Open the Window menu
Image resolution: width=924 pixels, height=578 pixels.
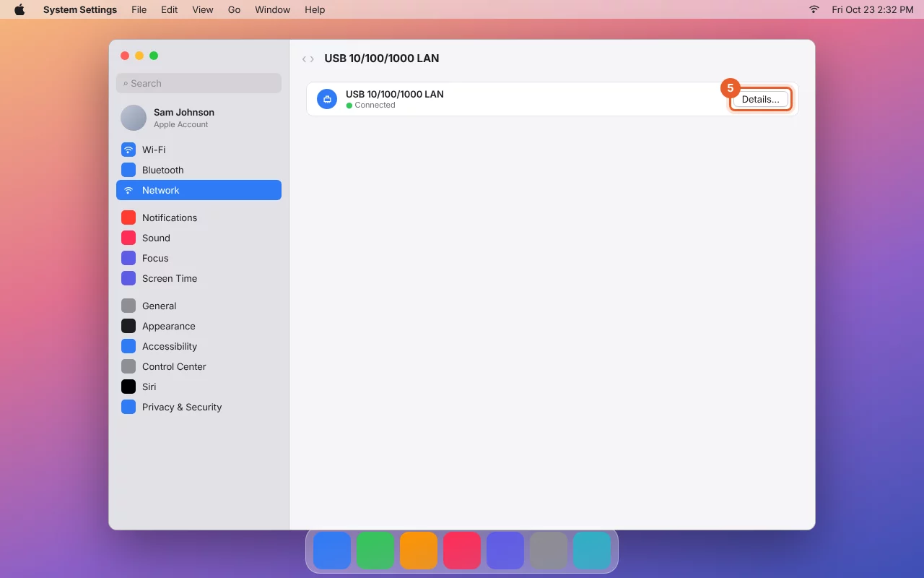click(273, 9)
